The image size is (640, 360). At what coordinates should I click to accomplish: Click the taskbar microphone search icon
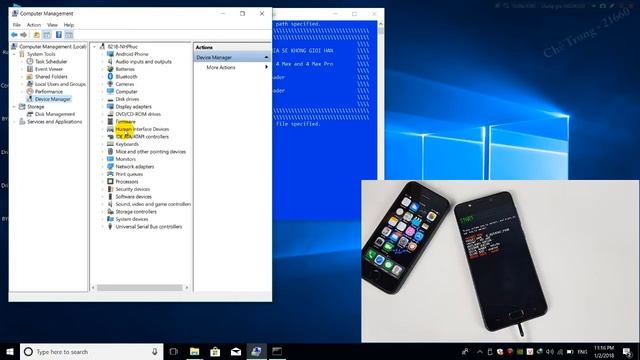[155, 351]
